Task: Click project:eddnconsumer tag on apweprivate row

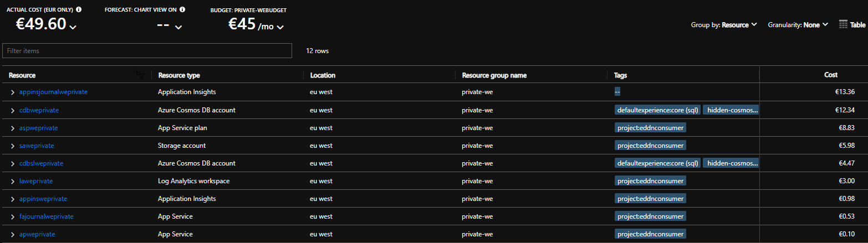Action: tap(650, 234)
